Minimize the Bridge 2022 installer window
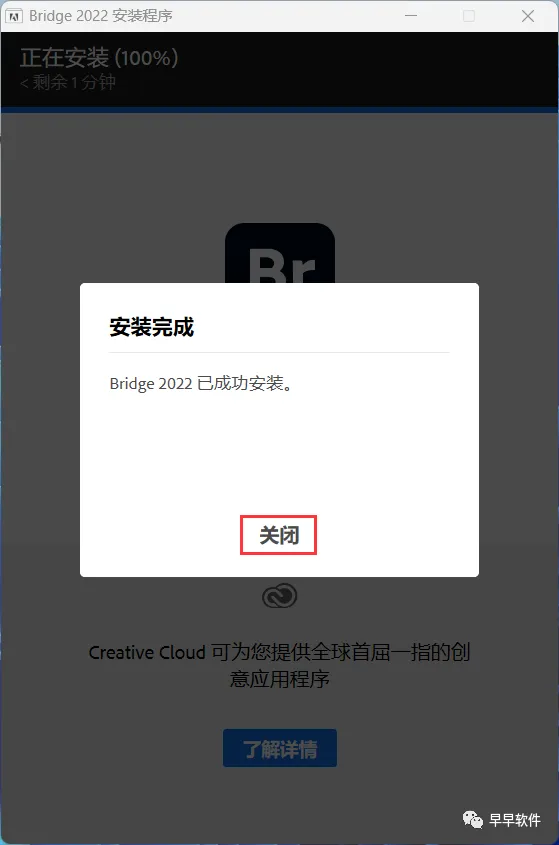This screenshot has height=845, width=559. [x=411, y=16]
